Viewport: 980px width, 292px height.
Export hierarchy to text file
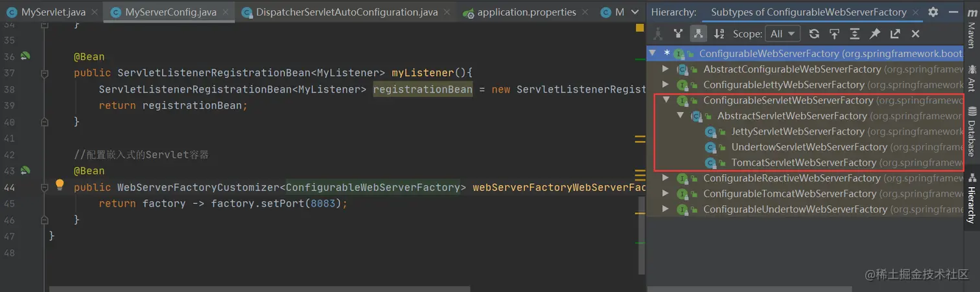895,34
